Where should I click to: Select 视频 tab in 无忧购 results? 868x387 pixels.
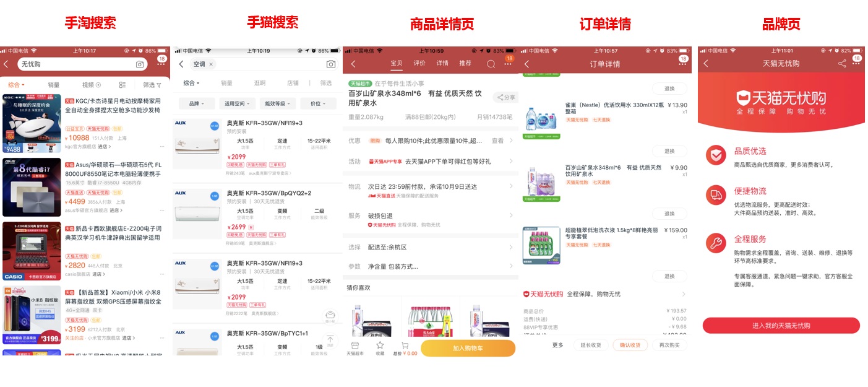pyautogui.click(x=91, y=85)
